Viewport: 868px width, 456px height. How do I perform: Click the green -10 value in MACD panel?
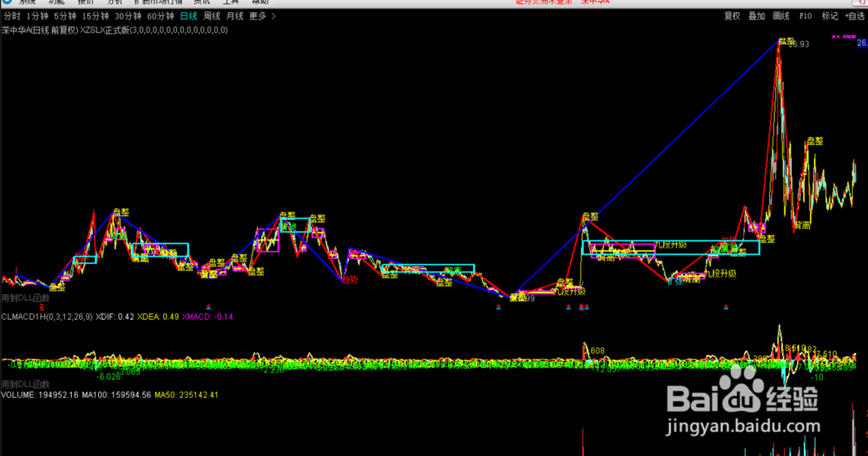[817, 377]
